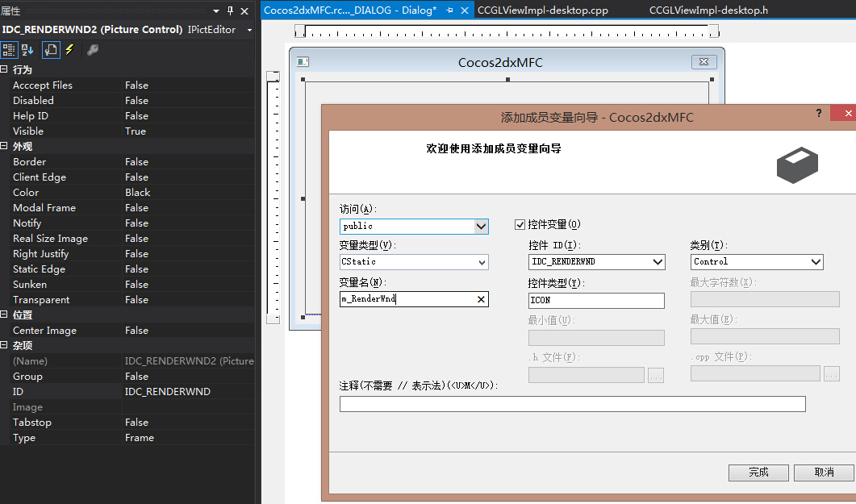This screenshot has width=856, height=504.
Task: Pin the Properties panel
Action: pyautogui.click(x=231, y=10)
